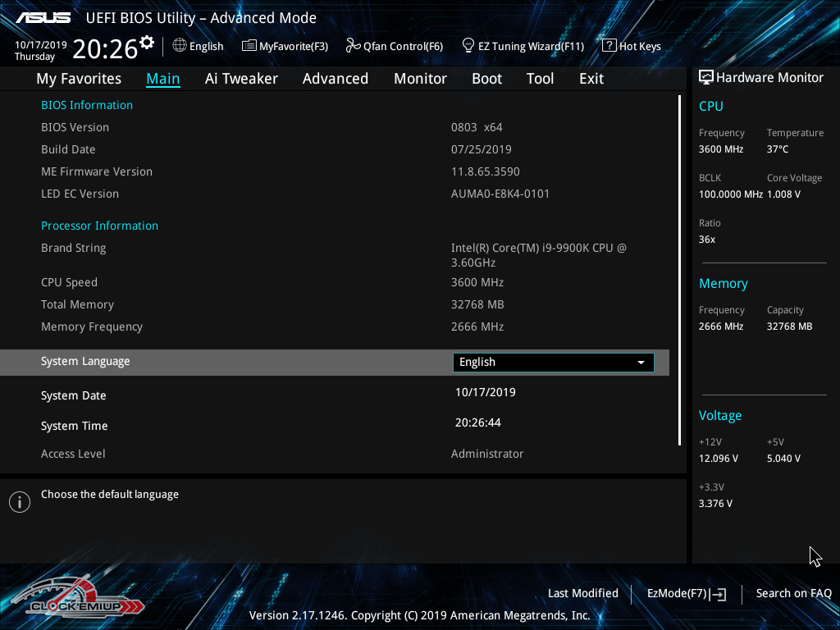Viewport: 840px width, 630px height.
Task: Click the Hot Keys question mark icon
Action: tap(609, 46)
